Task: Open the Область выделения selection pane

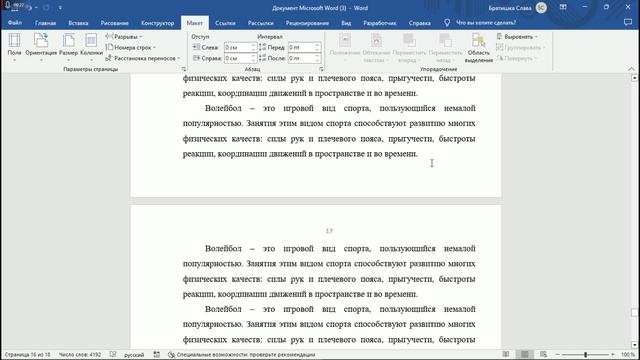Action: (x=478, y=48)
